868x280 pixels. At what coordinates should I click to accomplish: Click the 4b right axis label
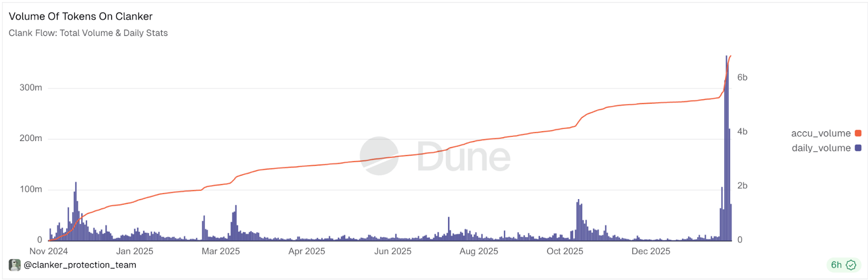[742, 132]
